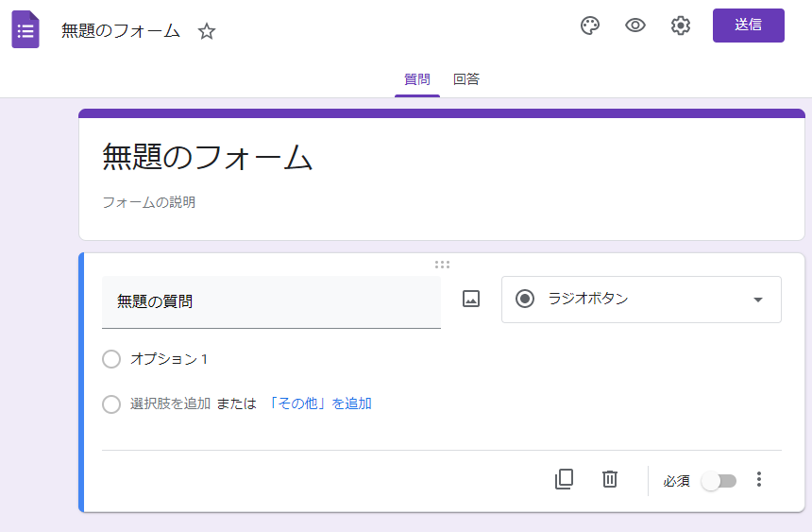
Task: Edit the form title 無題のフォーム in header
Action: click(121, 30)
